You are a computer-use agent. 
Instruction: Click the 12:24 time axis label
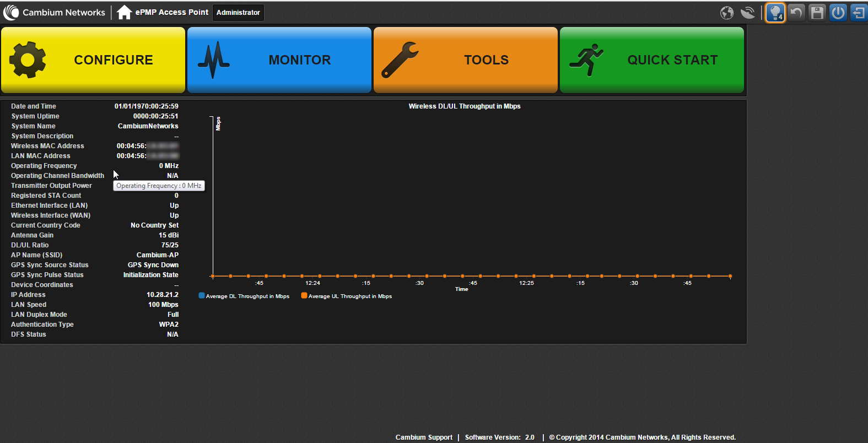[x=312, y=283]
